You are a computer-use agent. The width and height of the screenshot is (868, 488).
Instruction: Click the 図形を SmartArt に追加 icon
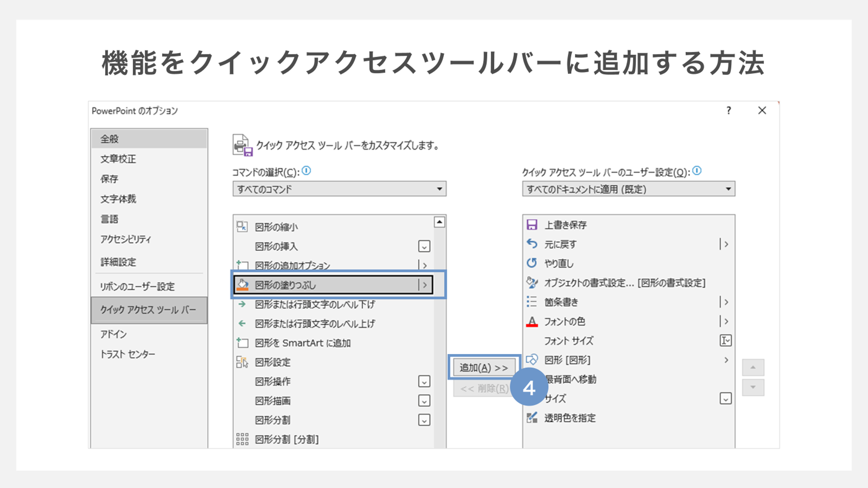(x=242, y=343)
